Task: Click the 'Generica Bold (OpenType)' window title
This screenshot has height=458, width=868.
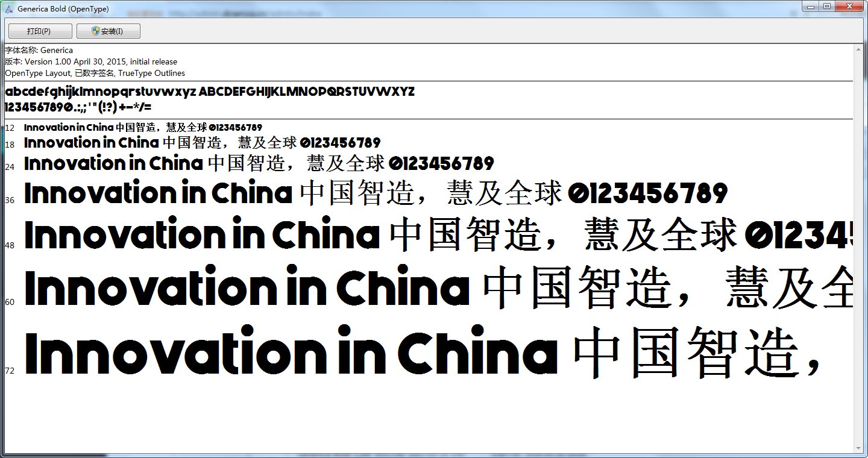Action: coord(63,9)
